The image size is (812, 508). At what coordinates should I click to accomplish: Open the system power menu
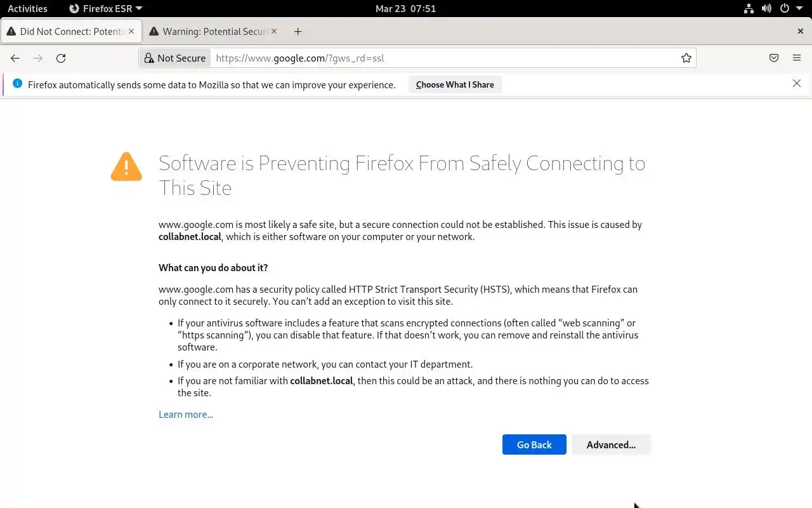pyautogui.click(x=789, y=9)
